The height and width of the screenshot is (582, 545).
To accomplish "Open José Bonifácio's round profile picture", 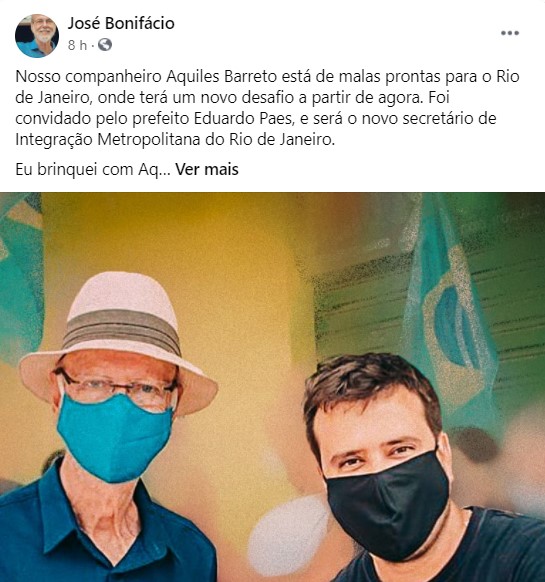I will pyautogui.click(x=37, y=36).
